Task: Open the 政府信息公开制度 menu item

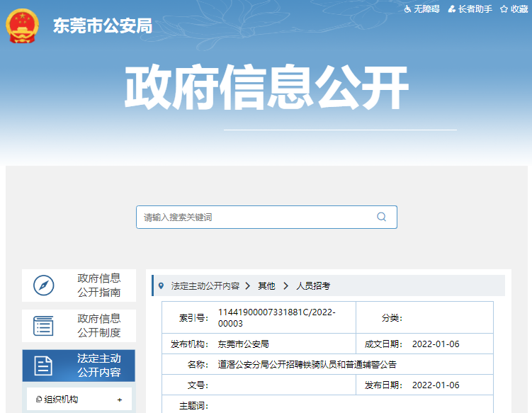Action: [98, 326]
